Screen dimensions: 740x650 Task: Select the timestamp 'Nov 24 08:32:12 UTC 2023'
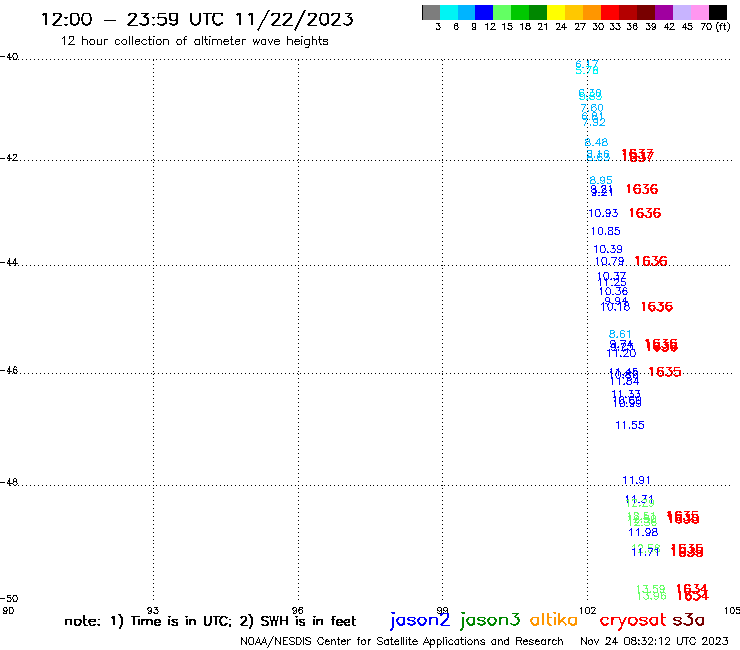point(654,641)
